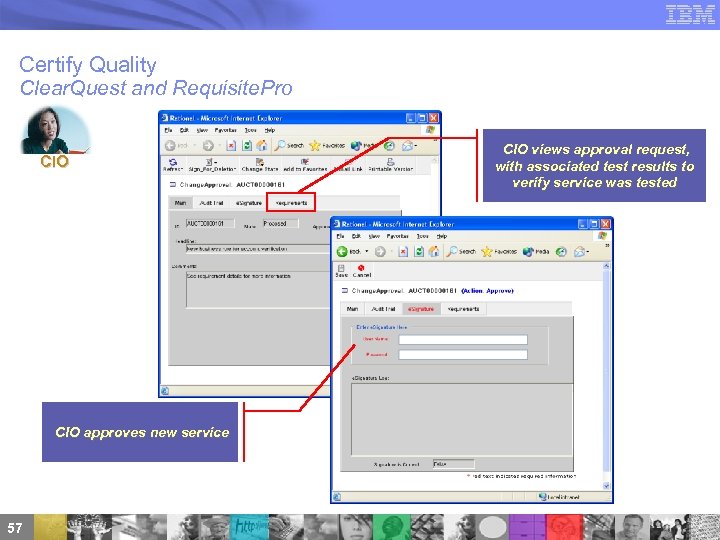Open Favorites menu in back window
Screen dimensions: 720x540
pyautogui.click(x=225, y=130)
